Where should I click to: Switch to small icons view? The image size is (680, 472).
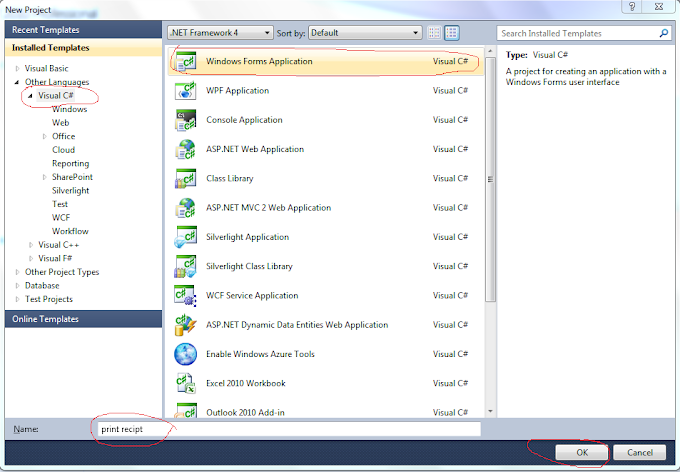point(434,33)
